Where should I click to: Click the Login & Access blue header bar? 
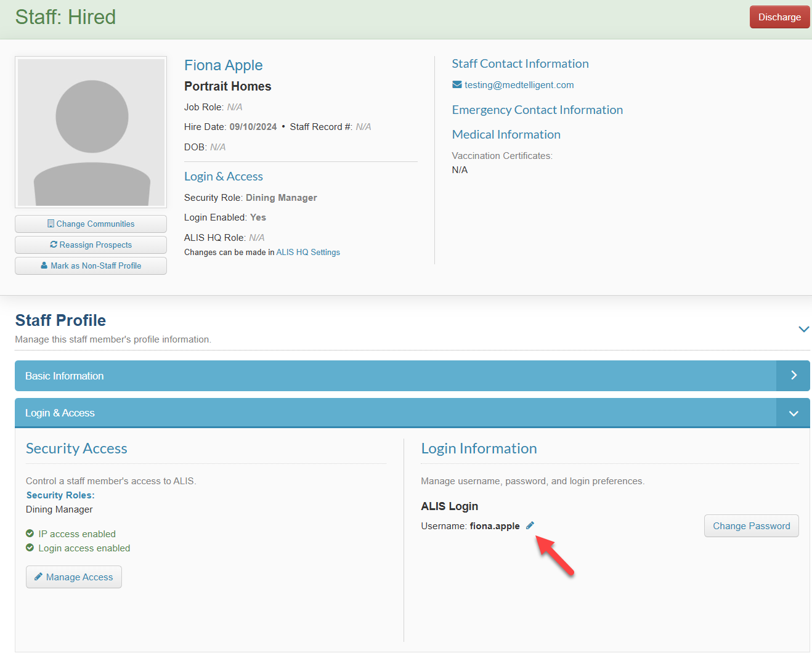pos(412,413)
